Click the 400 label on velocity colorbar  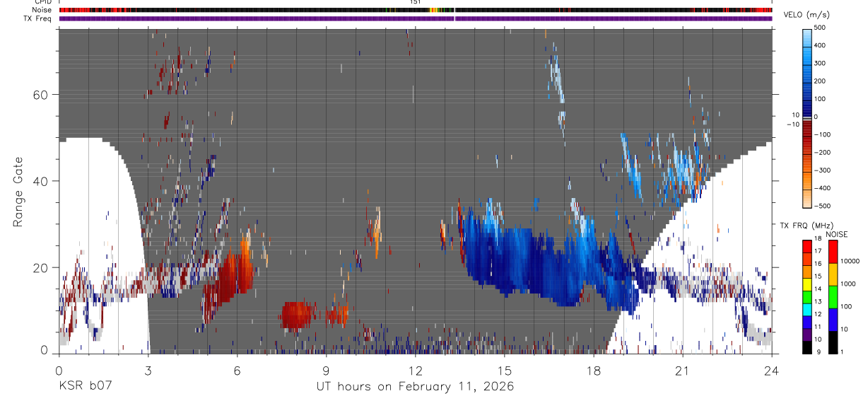tap(820, 45)
